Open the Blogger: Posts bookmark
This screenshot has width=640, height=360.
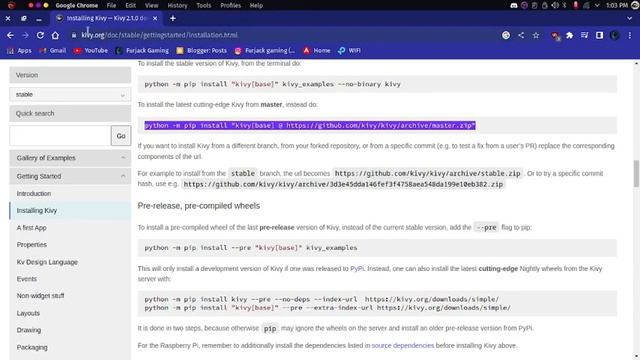202,51
